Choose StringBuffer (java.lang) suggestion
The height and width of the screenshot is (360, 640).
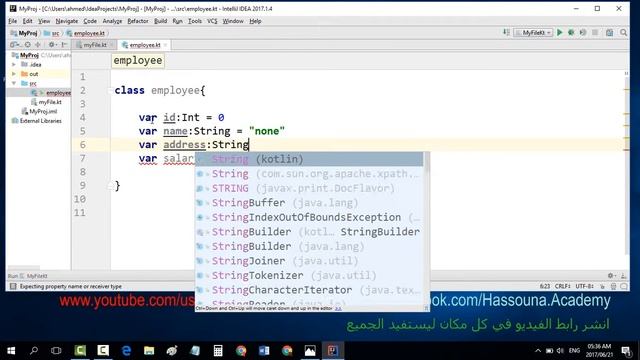coord(309,203)
